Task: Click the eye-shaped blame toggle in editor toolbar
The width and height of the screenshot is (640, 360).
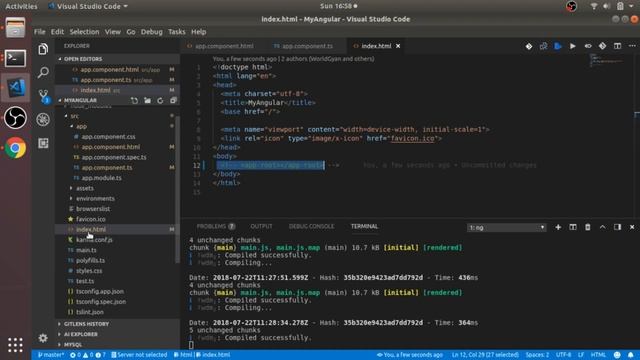Action: [x=588, y=46]
